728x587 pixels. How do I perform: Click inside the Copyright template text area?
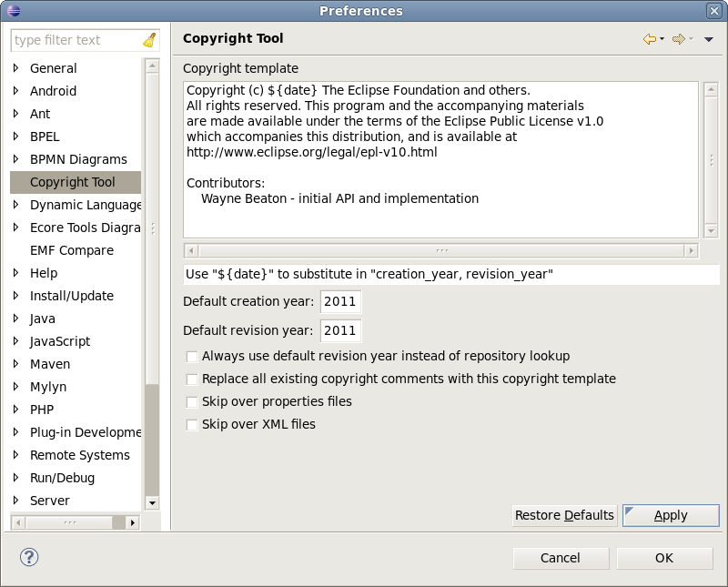pyautogui.click(x=440, y=160)
